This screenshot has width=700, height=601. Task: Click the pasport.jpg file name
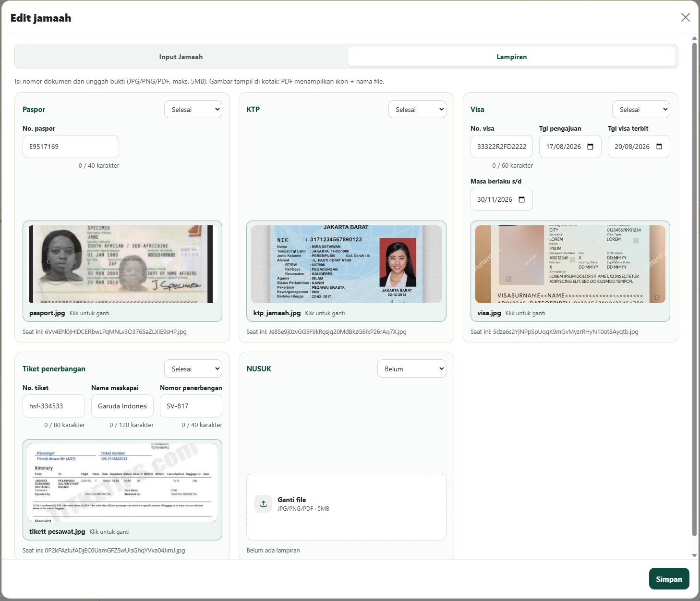pos(47,313)
